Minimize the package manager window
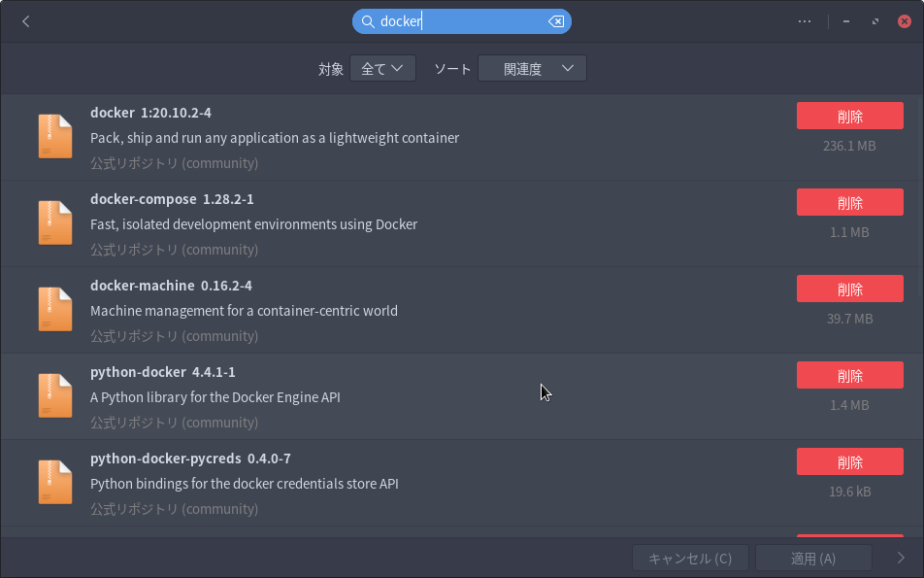The width and height of the screenshot is (924, 578). [846, 21]
